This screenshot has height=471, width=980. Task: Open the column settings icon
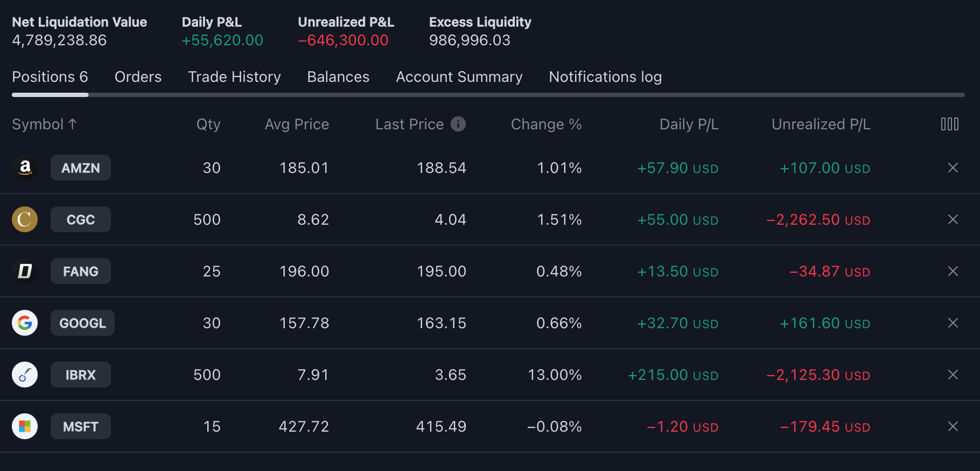coord(949,124)
